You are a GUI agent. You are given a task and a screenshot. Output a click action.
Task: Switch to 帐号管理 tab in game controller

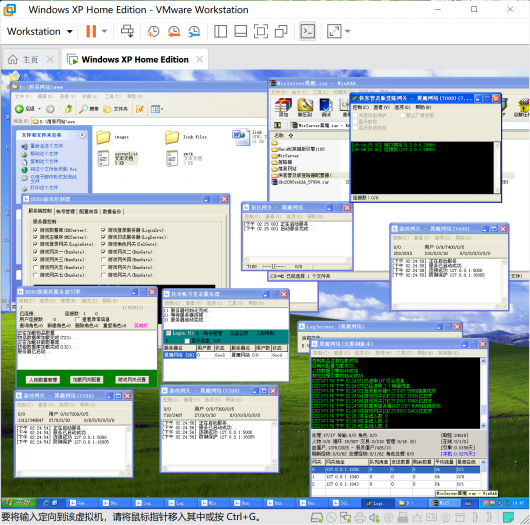tap(65, 211)
